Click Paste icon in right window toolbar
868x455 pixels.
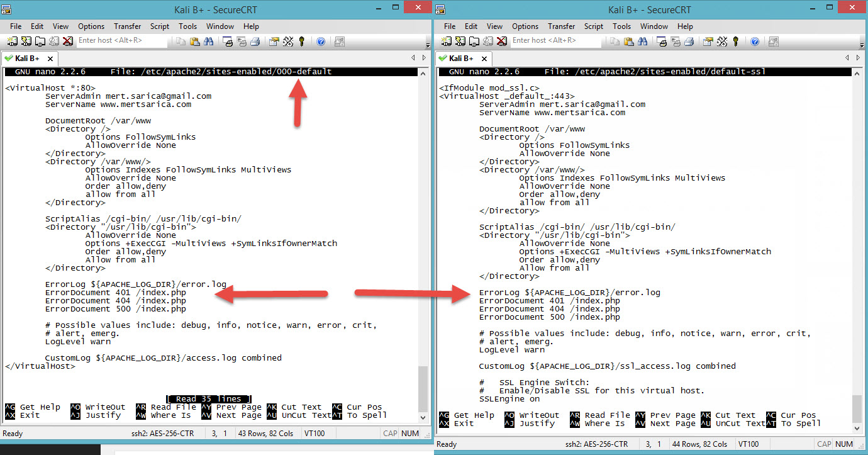(x=628, y=42)
